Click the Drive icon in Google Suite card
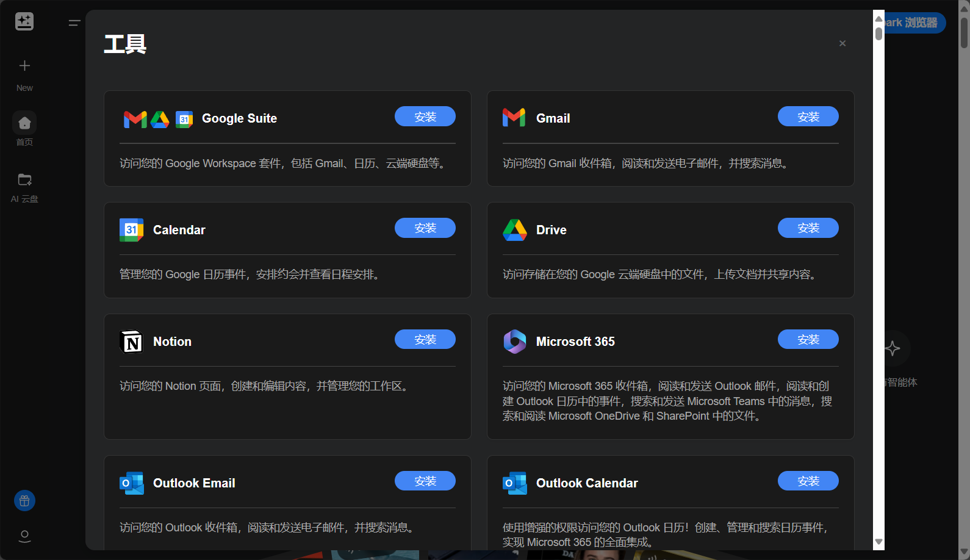This screenshot has height=560, width=970. point(160,120)
